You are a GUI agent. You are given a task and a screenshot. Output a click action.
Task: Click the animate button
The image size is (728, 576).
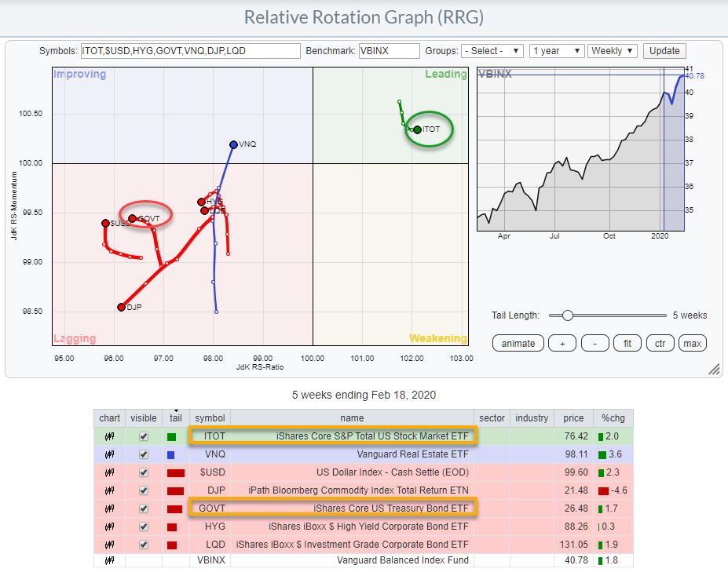(518, 344)
